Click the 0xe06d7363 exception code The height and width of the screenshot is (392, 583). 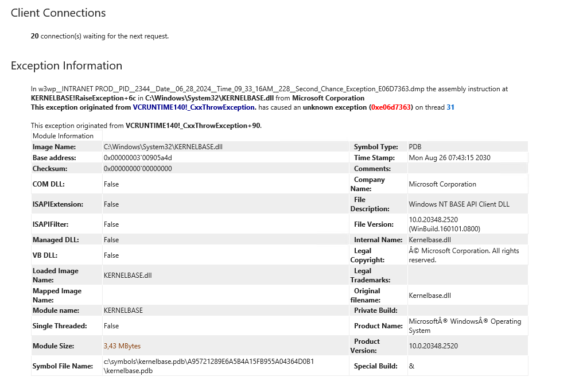pyautogui.click(x=391, y=107)
